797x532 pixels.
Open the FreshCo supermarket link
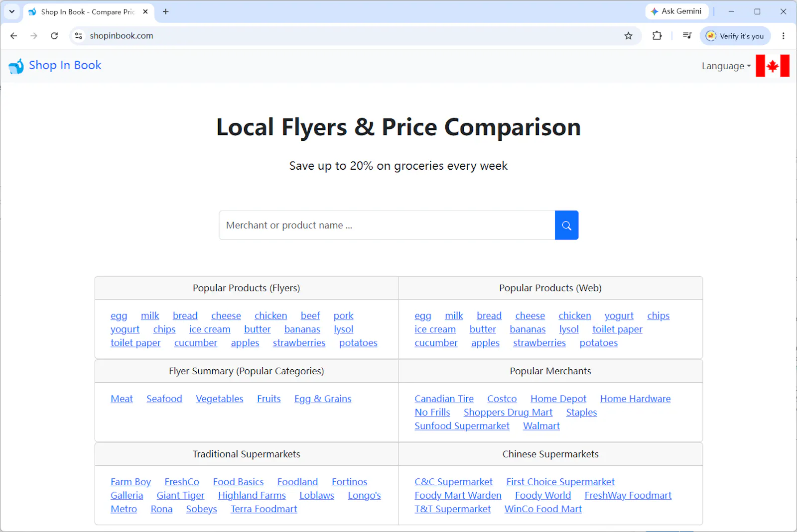coord(182,482)
